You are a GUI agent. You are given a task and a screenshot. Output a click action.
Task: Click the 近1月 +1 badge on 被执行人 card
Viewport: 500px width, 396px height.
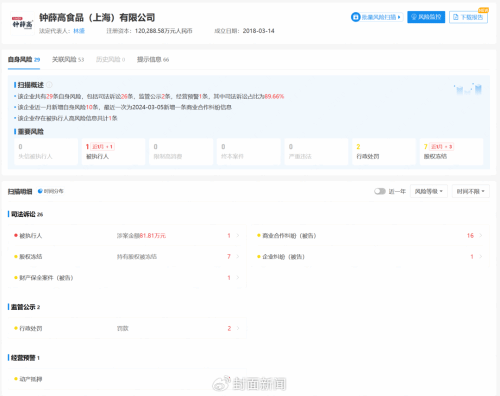[x=103, y=147]
